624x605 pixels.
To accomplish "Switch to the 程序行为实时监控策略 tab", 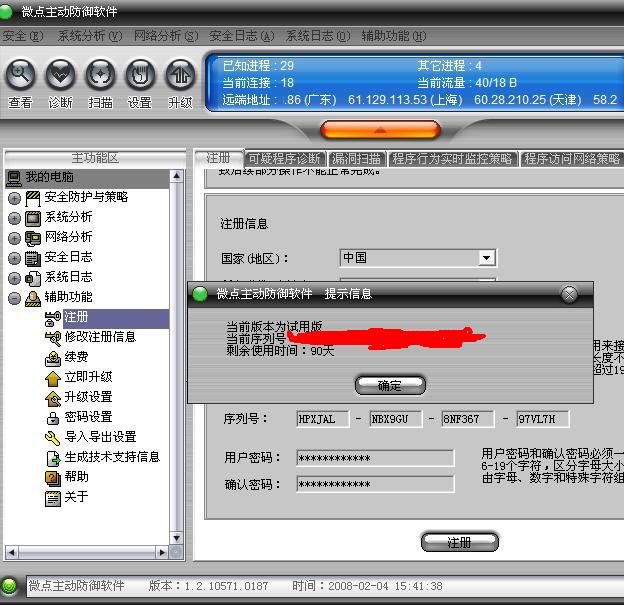I will pos(452,159).
